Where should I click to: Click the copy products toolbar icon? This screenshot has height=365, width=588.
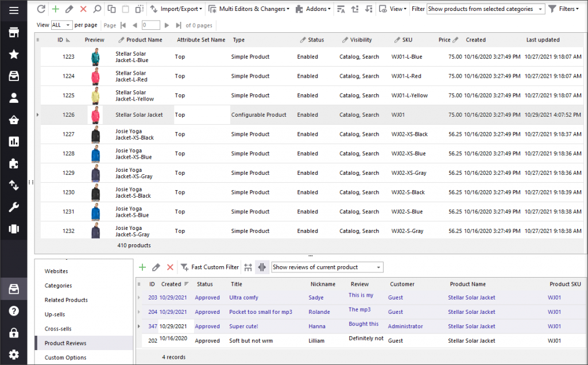click(x=111, y=9)
